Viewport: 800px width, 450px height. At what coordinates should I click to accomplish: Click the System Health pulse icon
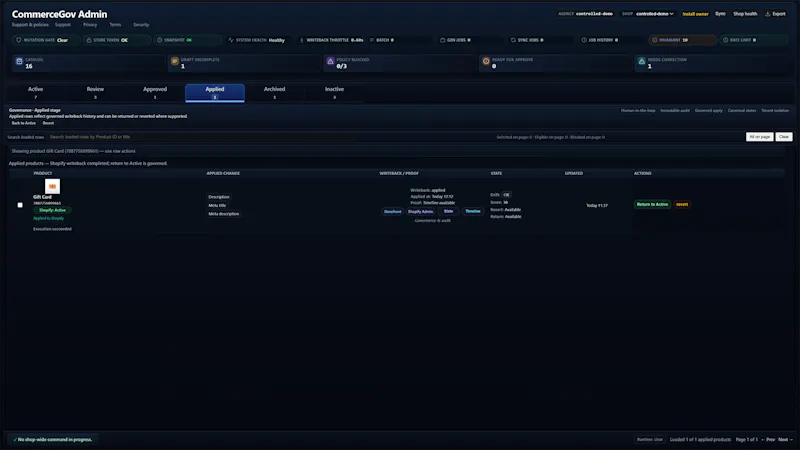click(231, 40)
